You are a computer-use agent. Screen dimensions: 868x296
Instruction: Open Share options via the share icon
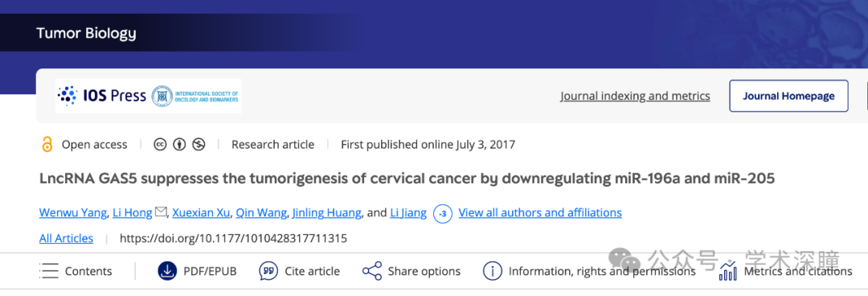[372, 271]
